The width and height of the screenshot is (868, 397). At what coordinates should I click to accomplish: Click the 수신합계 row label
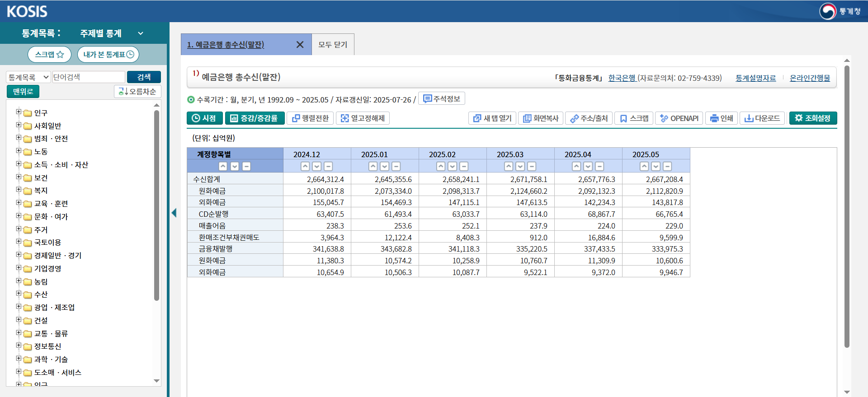click(207, 179)
